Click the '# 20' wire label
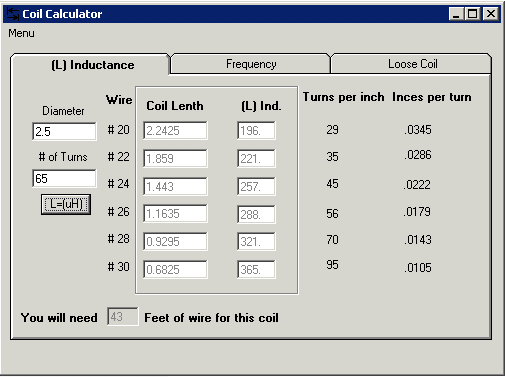 [x=118, y=129]
